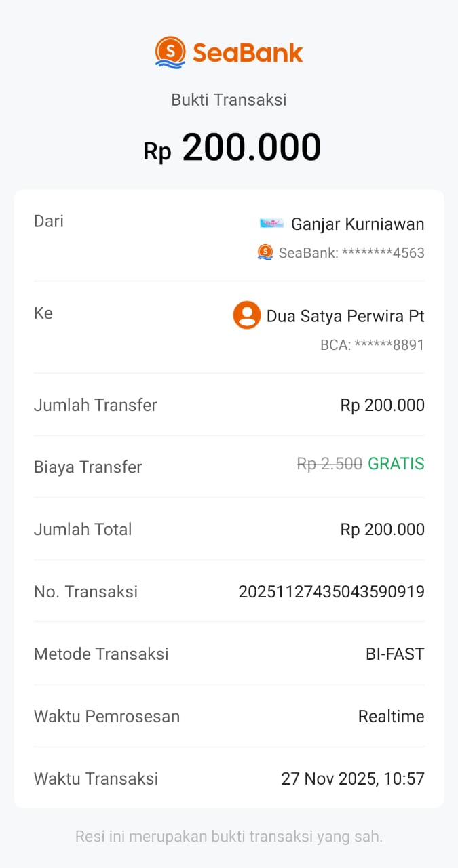Click the footer note about valid receipt
The image size is (458, 868).
click(x=229, y=836)
